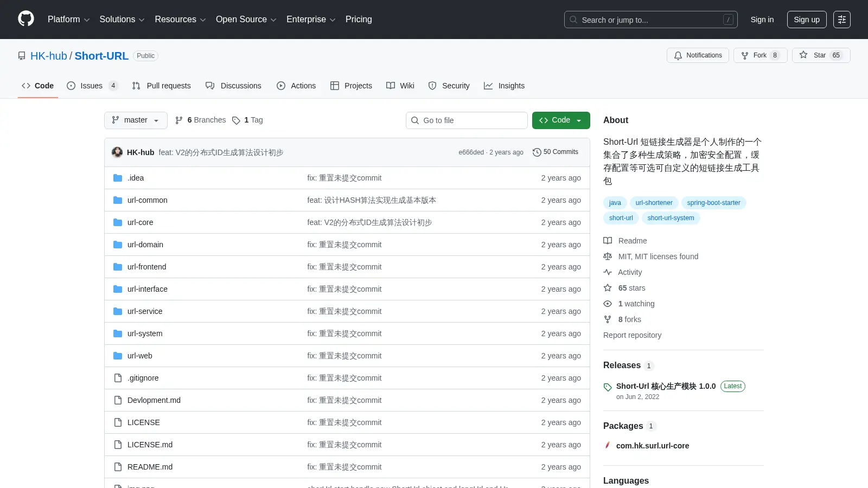The image size is (868, 488).
Task: View the 50 Commits history
Action: coord(556,152)
